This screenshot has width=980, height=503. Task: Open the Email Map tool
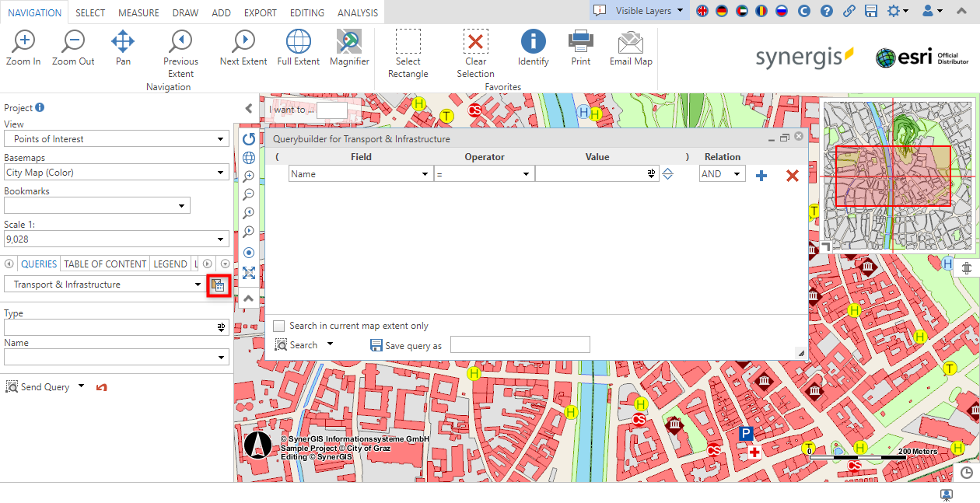[x=630, y=47]
